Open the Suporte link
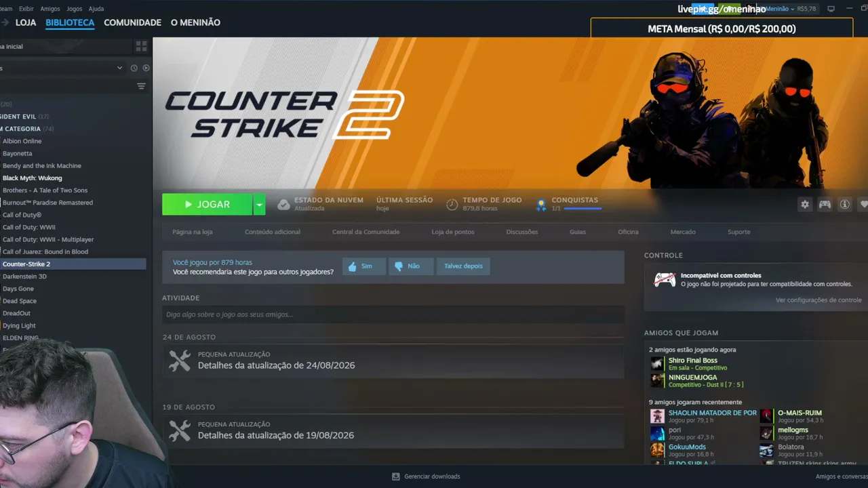 (x=739, y=232)
